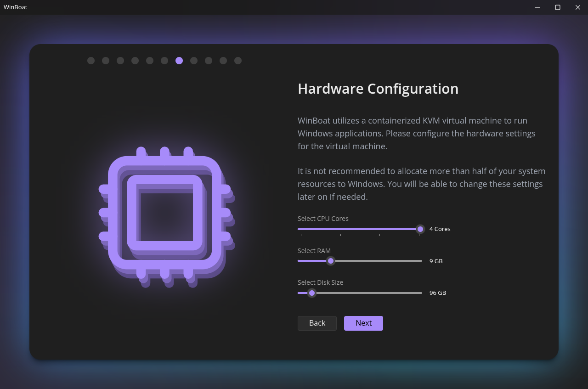Grab the Select CPU Cores slider handle

click(x=420, y=229)
